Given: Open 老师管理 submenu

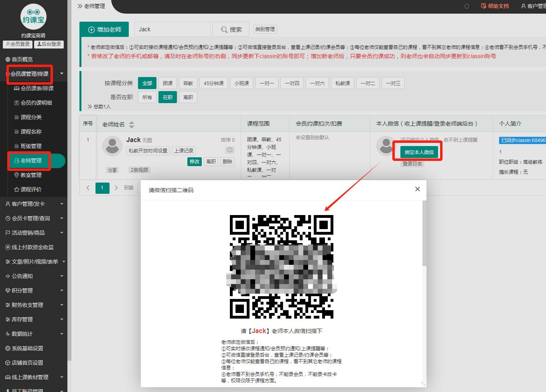Looking at the screenshot, I should [x=34, y=160].
